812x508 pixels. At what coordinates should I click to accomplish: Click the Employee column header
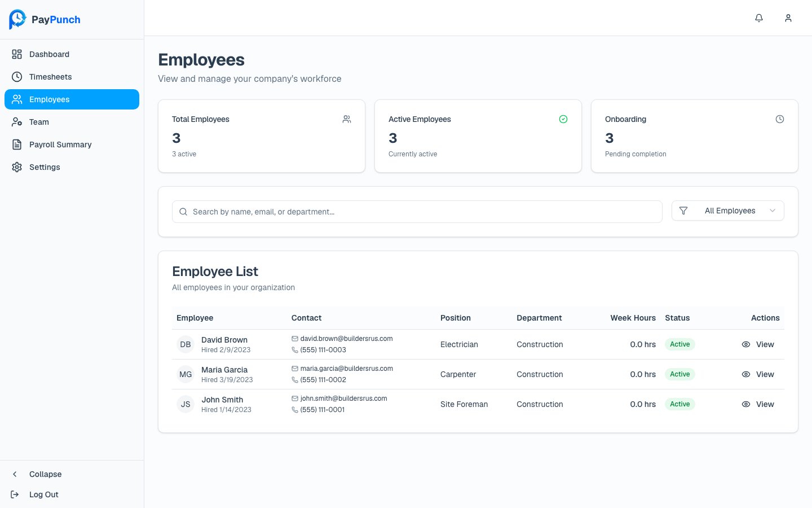tap(195, 318)
